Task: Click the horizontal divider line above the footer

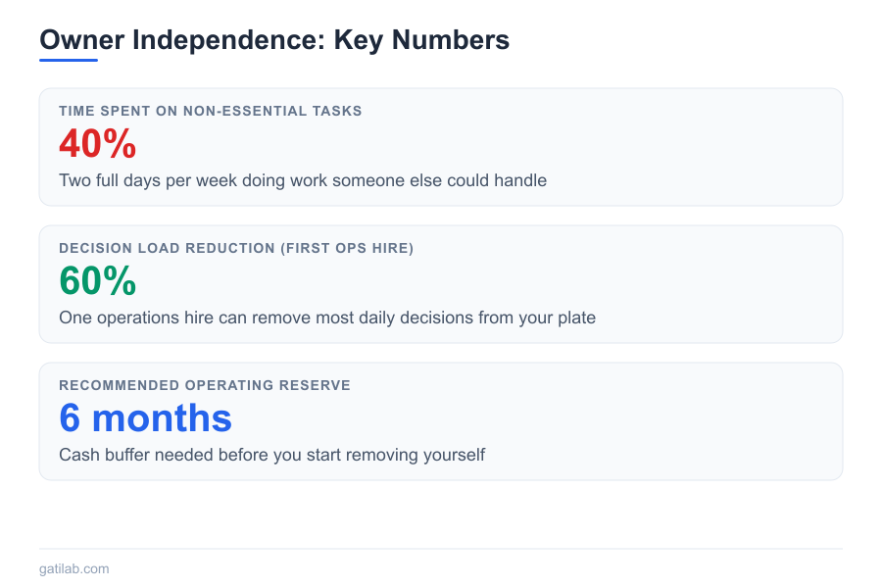Action: pyautogui.click(x=441, y=549)
